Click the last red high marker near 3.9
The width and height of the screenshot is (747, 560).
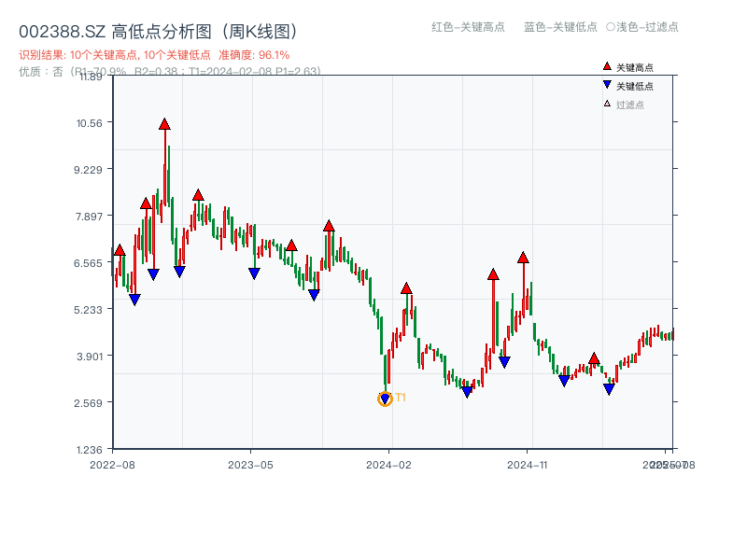pyautogui.click(x=594, y=358)
